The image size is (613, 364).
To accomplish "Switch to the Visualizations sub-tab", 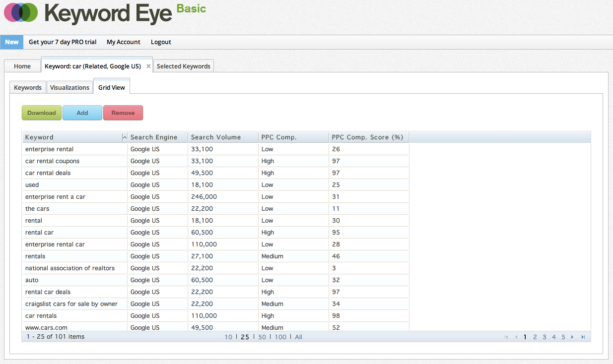I will point(70,87).
